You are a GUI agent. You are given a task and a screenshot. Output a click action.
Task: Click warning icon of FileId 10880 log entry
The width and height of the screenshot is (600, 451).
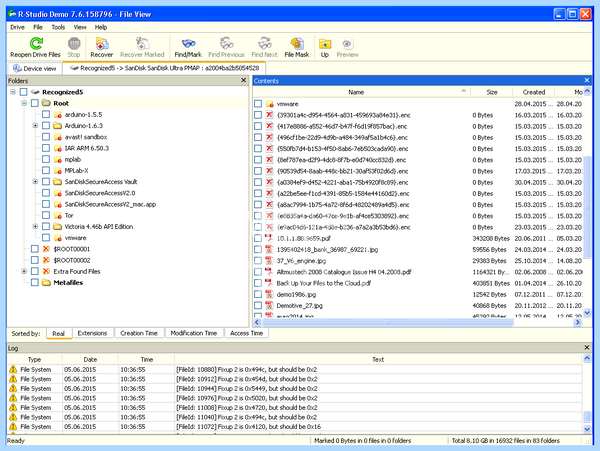click(x=13, y=369)
